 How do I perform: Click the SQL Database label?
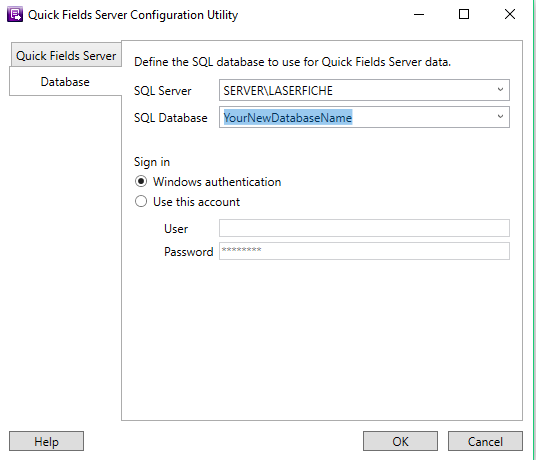[x=171, y=118]
